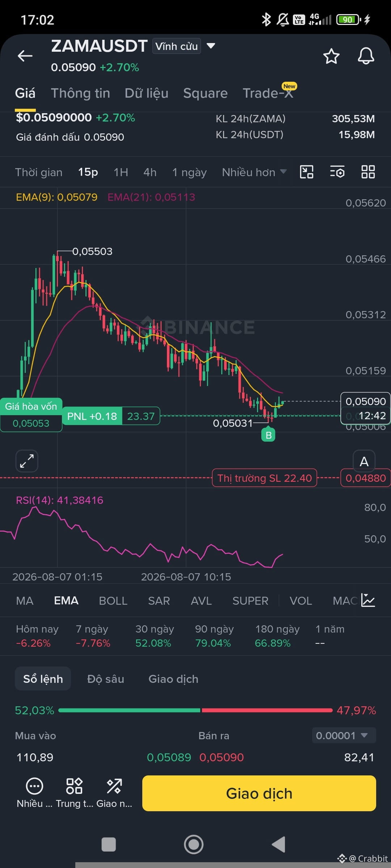The width and height of the screenshot is (391, 868).
Task: Open the Square tab
Action: coord(205,93)
